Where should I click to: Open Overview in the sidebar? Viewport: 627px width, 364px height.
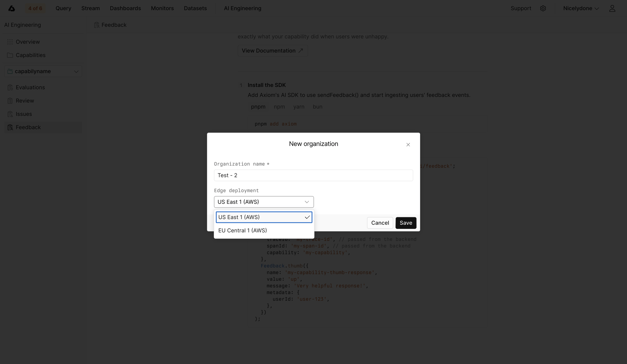pos(43,42)
